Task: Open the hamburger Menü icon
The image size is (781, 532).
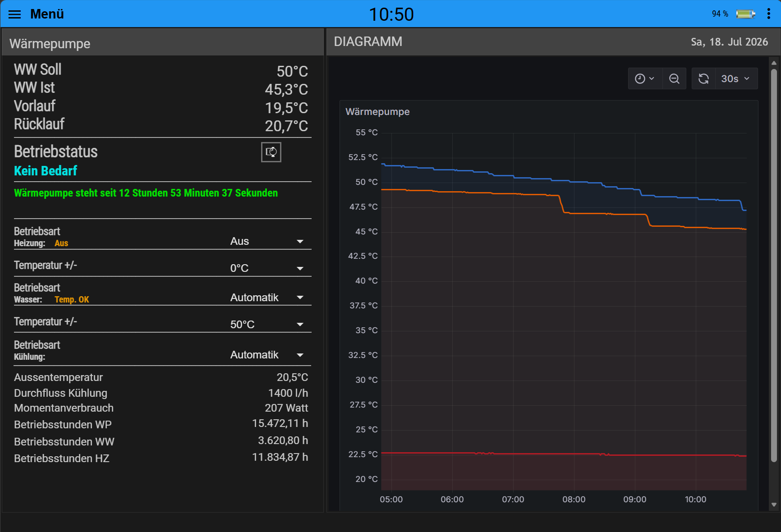Action: tap(15, 14)
